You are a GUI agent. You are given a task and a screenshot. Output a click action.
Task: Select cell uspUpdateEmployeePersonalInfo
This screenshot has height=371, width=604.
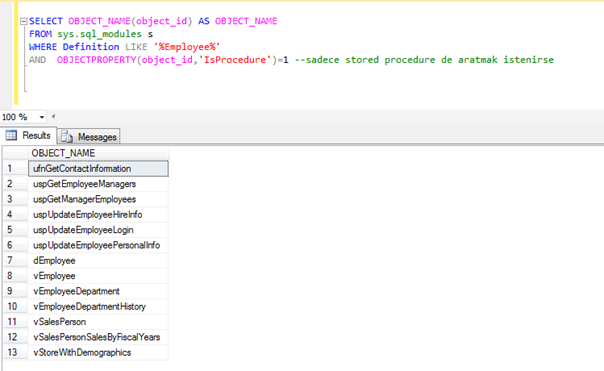tap(98, 245)
